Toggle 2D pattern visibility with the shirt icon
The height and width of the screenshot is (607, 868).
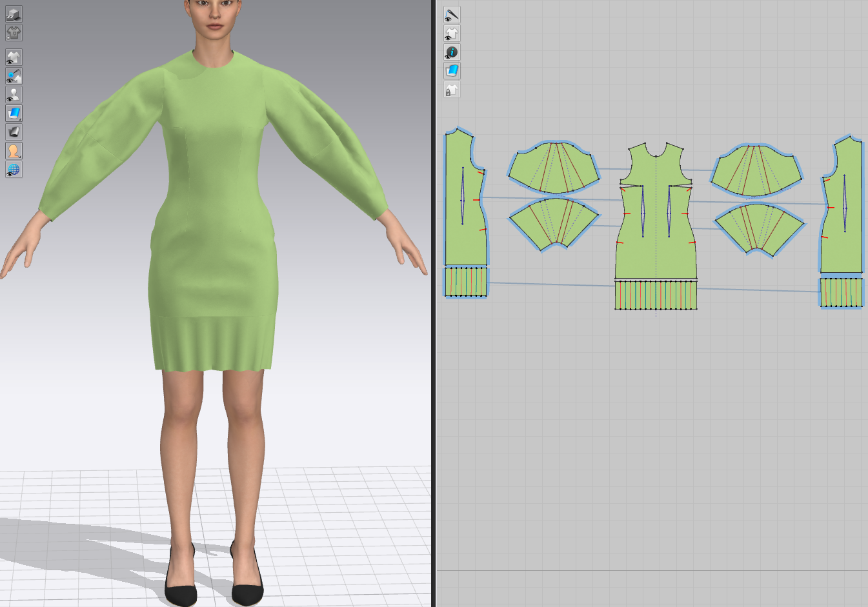coord(452,34)
